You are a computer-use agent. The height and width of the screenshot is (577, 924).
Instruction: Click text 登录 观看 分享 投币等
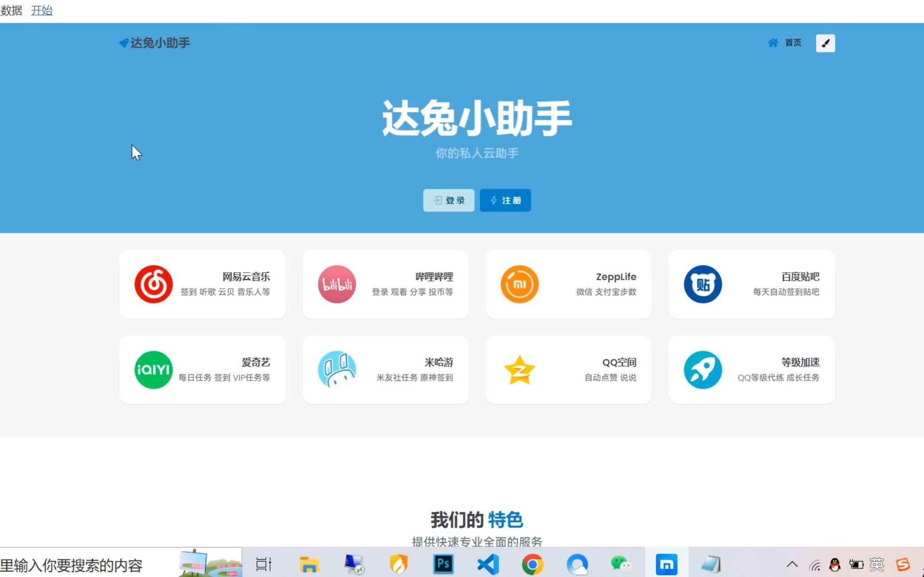tap(412, 292)
